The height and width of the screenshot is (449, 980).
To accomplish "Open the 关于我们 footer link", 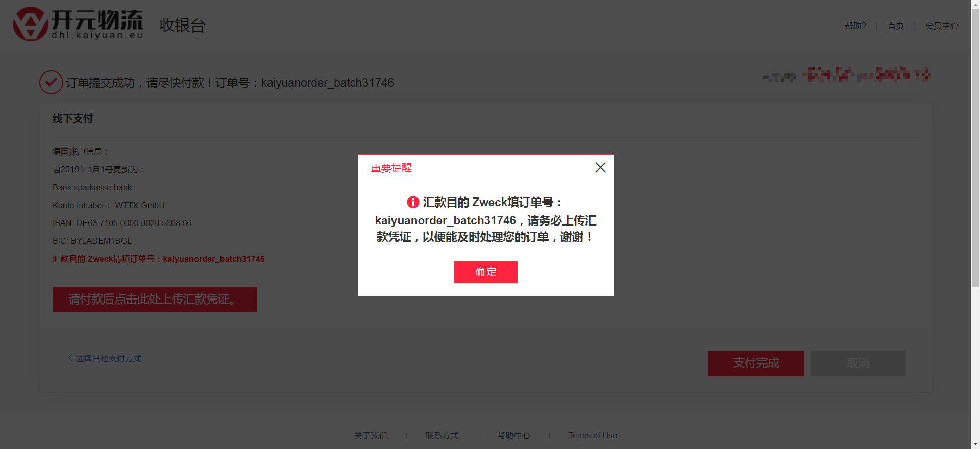I will pyautogui.click(x=371, y=436).
